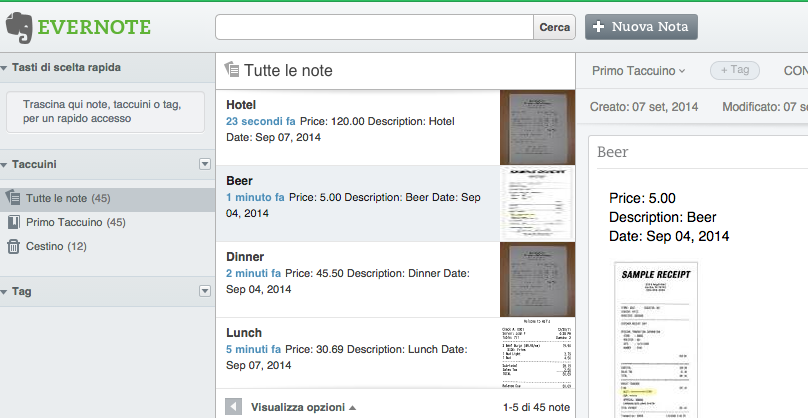Click the Creato: 07 set, 2014 date

644,107
